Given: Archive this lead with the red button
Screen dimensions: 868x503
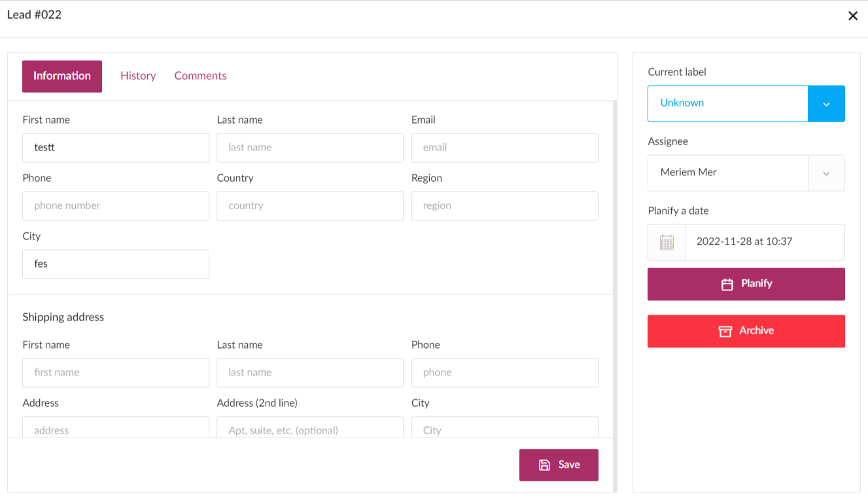Looking at the screenshot, I should pyautogui.click(x=746, y=331).
